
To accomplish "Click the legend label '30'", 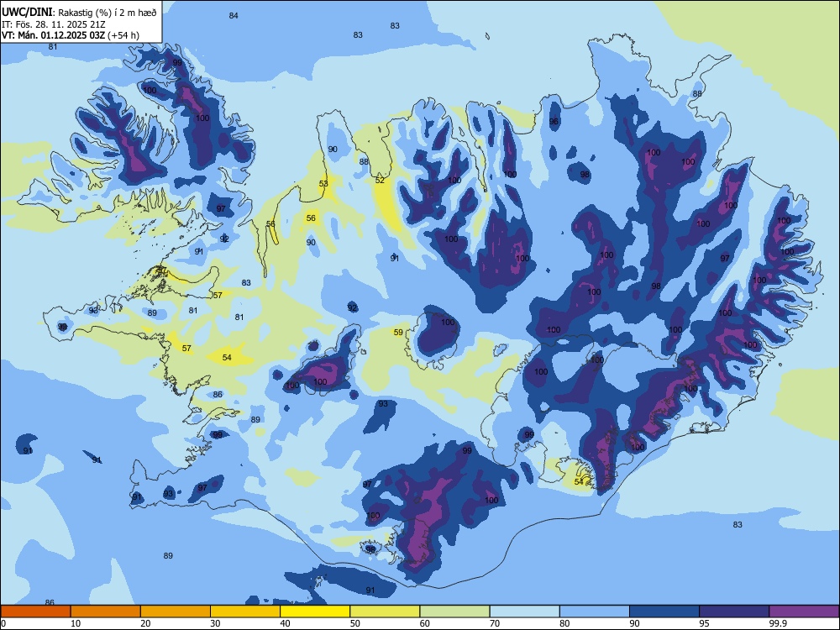I will click(x=215, y=623).
